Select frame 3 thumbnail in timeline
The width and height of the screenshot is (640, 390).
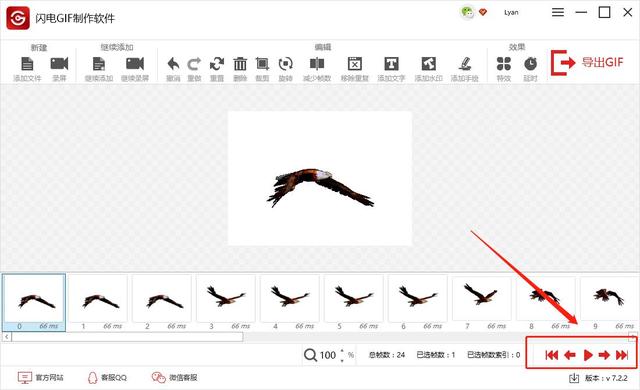[226, 302]
